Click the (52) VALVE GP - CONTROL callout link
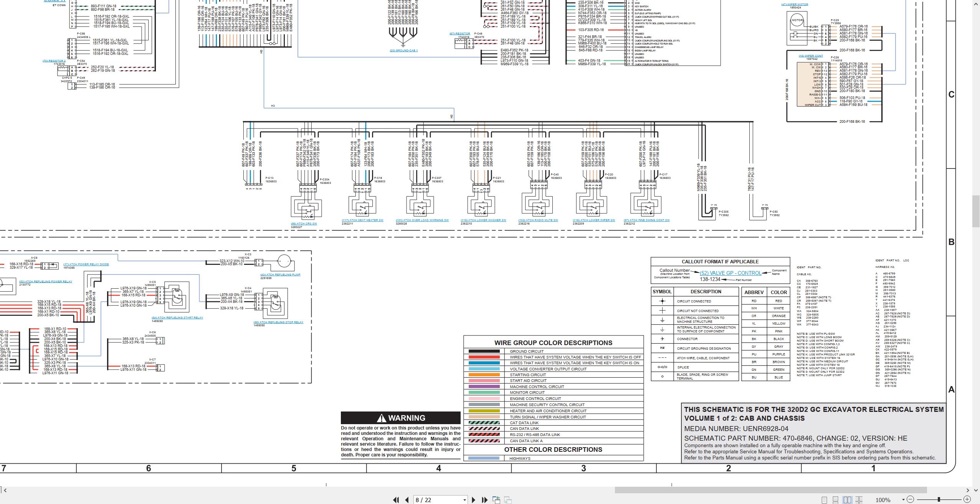The image size is (980, 504). point(730,273)
